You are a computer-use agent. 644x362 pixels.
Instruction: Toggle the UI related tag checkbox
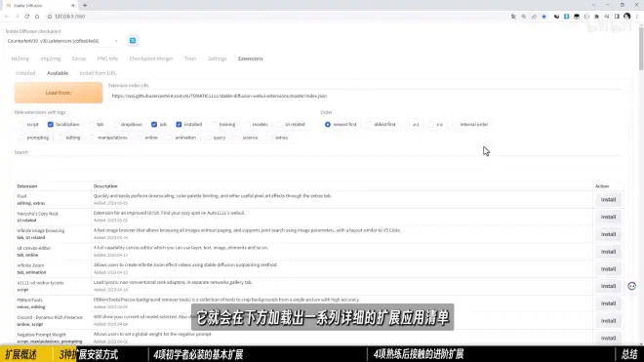click(x=280, y=124)
